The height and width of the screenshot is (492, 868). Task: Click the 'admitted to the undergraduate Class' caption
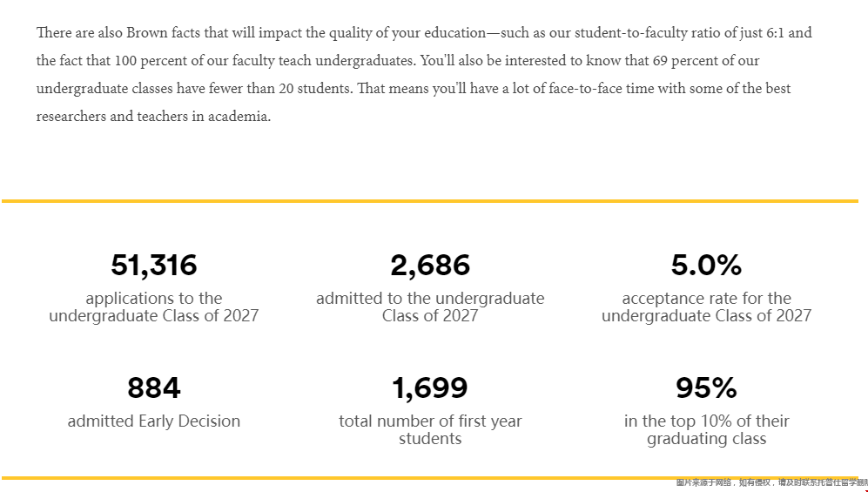(430, 307)
